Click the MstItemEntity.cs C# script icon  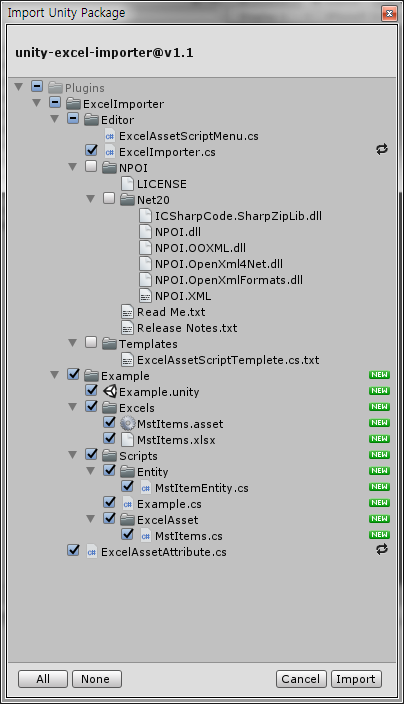coord(145,488)
